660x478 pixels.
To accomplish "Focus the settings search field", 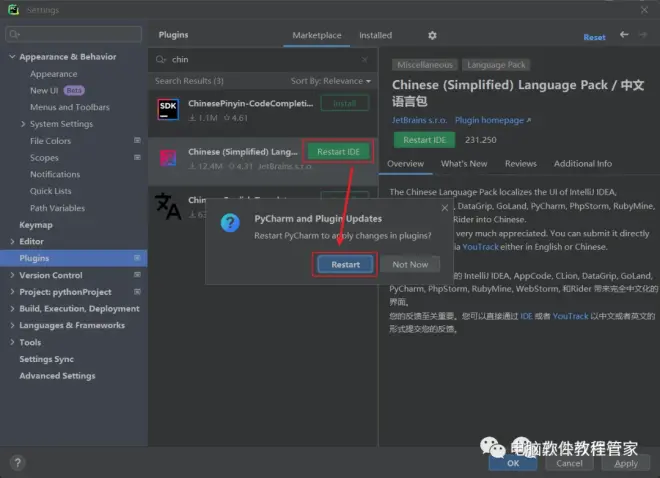I will (x=74, y=34).
